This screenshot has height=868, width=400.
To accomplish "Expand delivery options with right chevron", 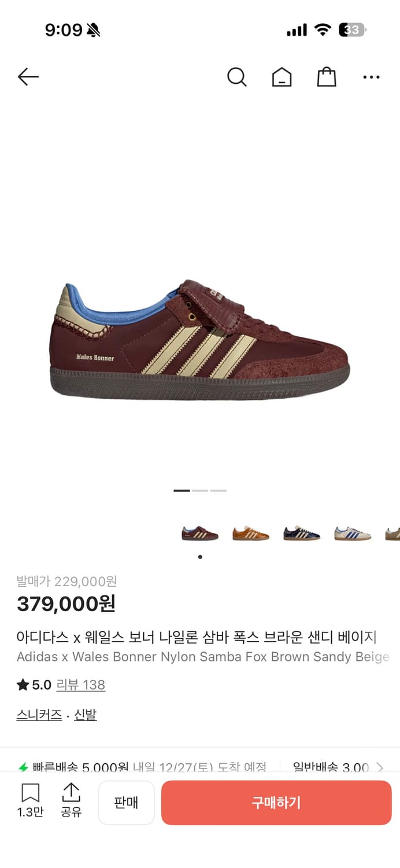I will (x=380, y=768).
